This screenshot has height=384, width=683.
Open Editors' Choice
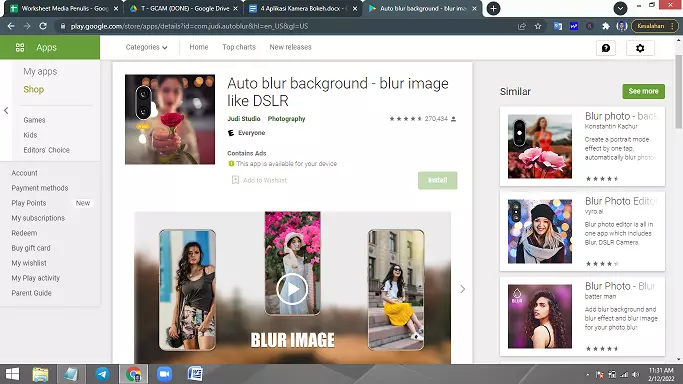(47, 150)
